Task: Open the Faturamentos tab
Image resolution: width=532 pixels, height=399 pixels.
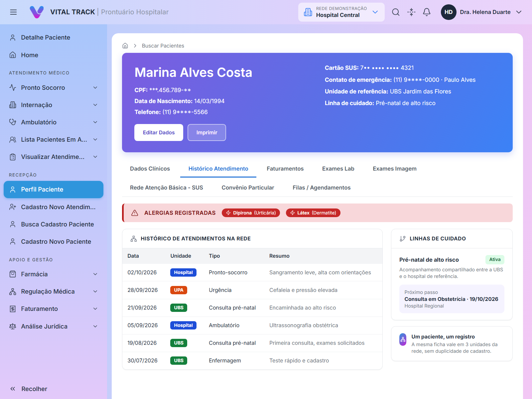Action: (285, 169)
